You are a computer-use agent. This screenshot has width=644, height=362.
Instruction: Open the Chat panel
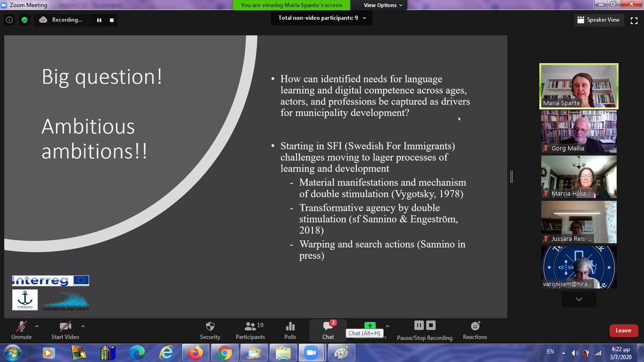coord(328,330)
